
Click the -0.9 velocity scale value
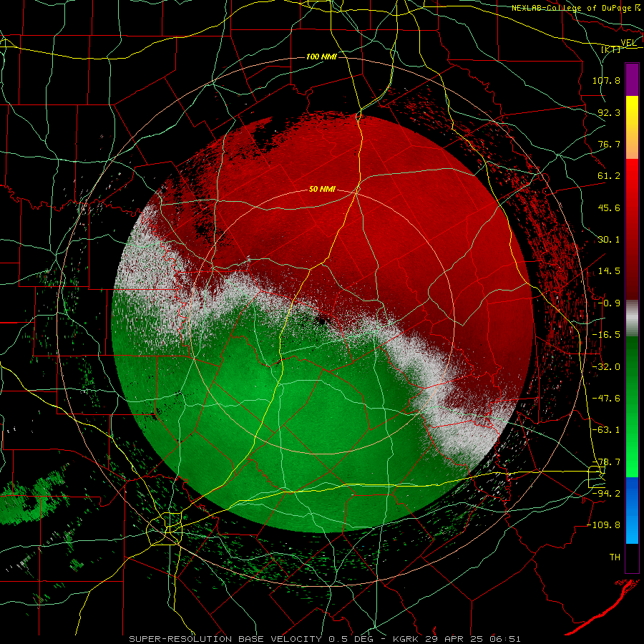(x=609, y=303)
